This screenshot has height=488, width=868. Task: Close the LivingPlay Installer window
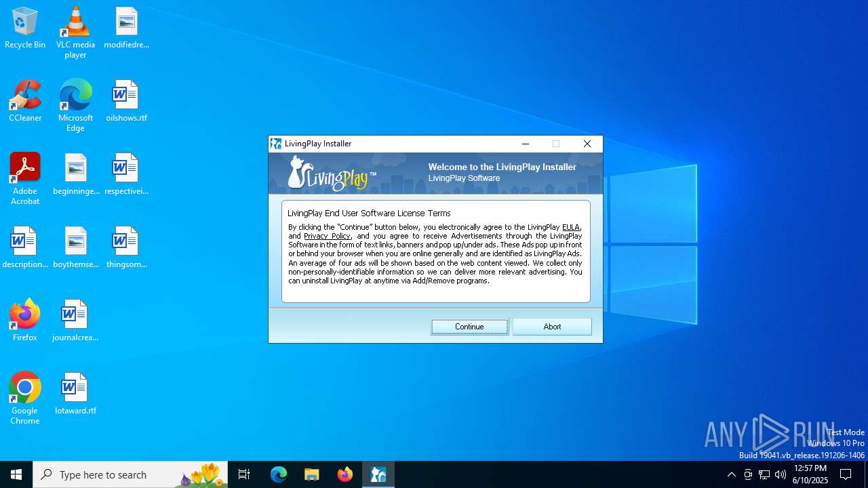pyautogui.click(x=587, y=144)
